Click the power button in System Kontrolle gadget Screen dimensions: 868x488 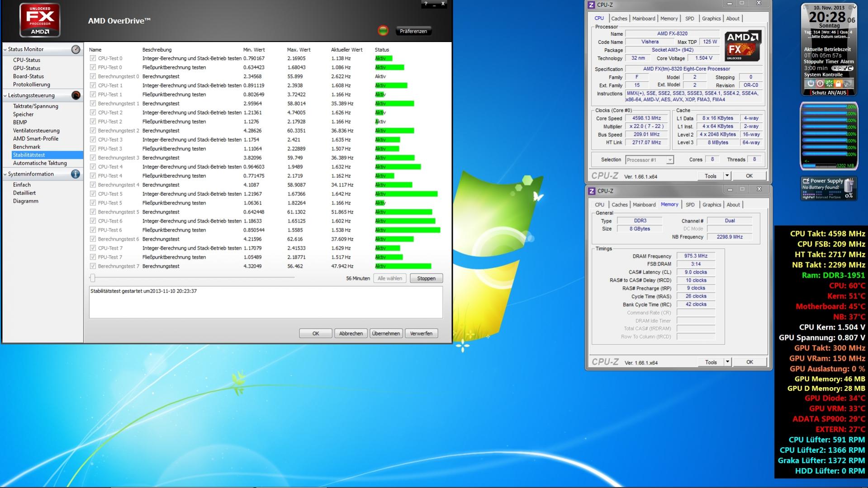811,84
